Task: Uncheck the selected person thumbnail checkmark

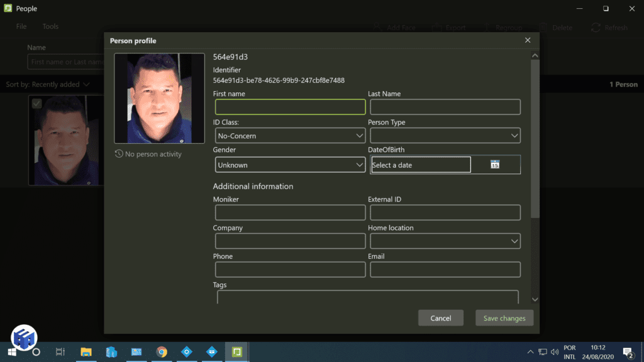Action: coord(36,103)
